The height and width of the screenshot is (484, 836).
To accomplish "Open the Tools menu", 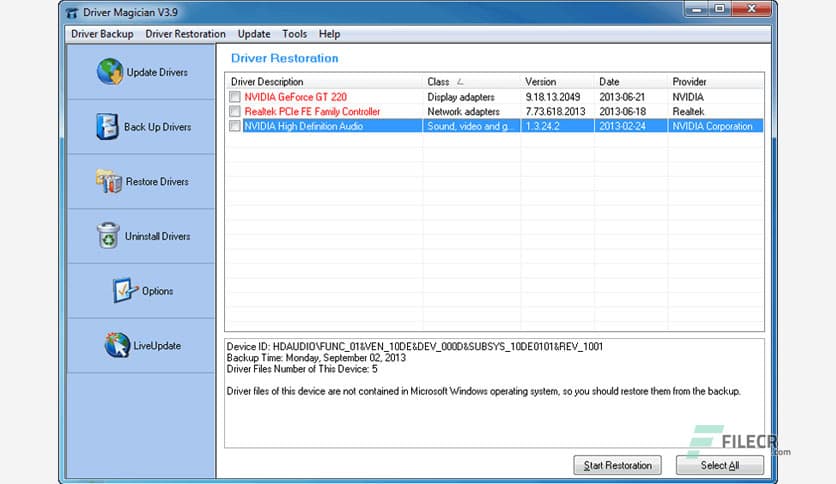I will [294, 34].
